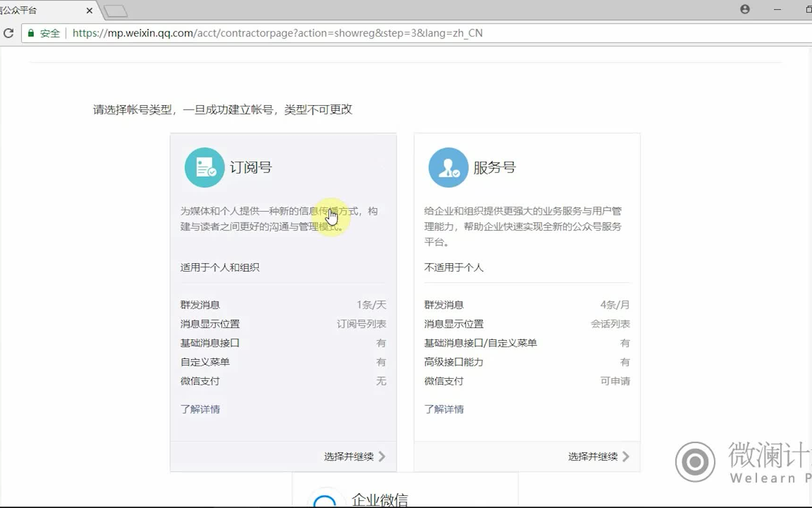
Task: Click 高级接口能力 row label
Action: coord(454,362)
